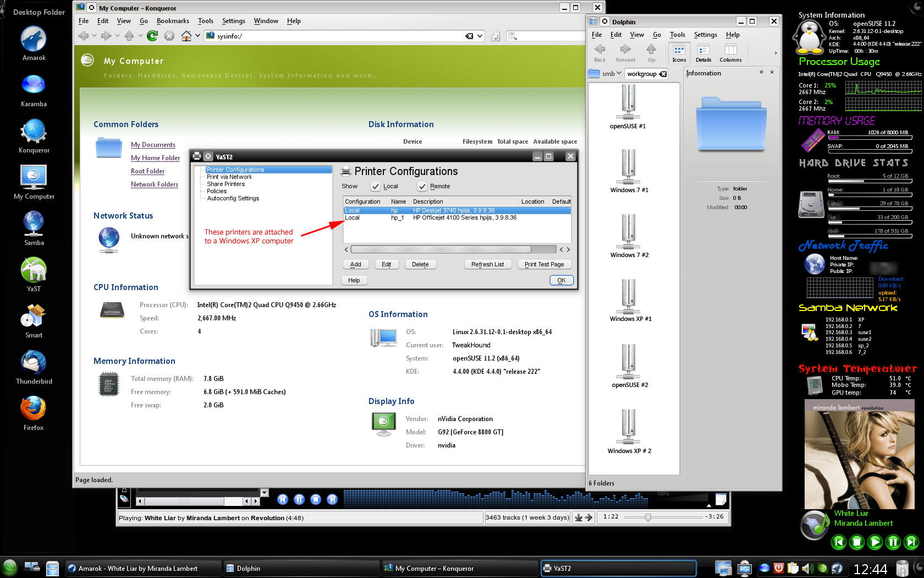Screen dimensions: 924x578
Task: Open smb breadcrumb dropdown in Dolphin
Action: (619, 73)
